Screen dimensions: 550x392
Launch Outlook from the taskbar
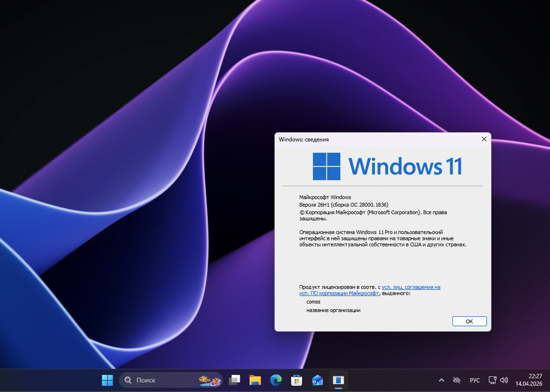pos(317,380)
